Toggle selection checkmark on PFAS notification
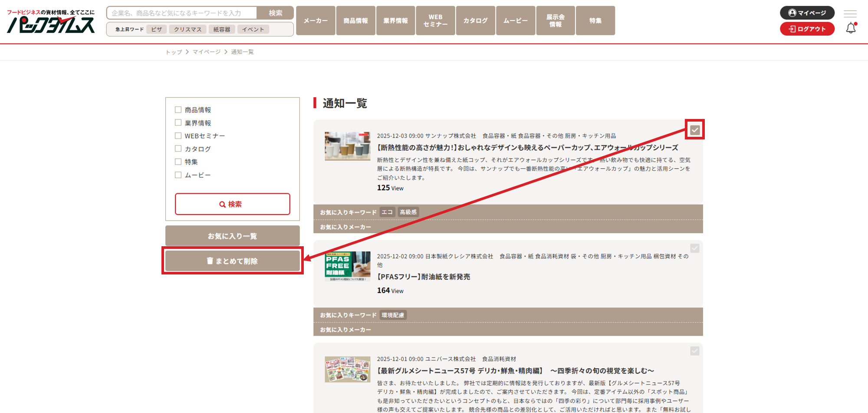Image resolution: width=868 pixels, height=413 pixels. point(695,248)
